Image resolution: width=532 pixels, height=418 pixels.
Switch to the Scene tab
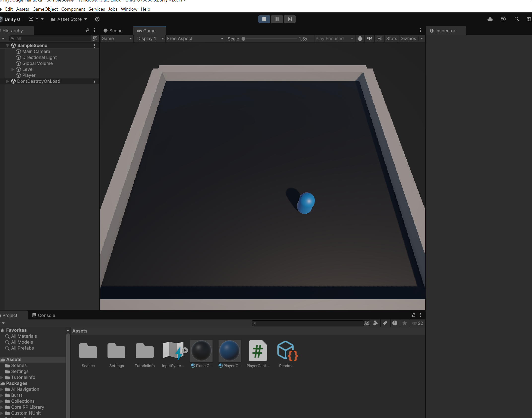pos(113,31)
